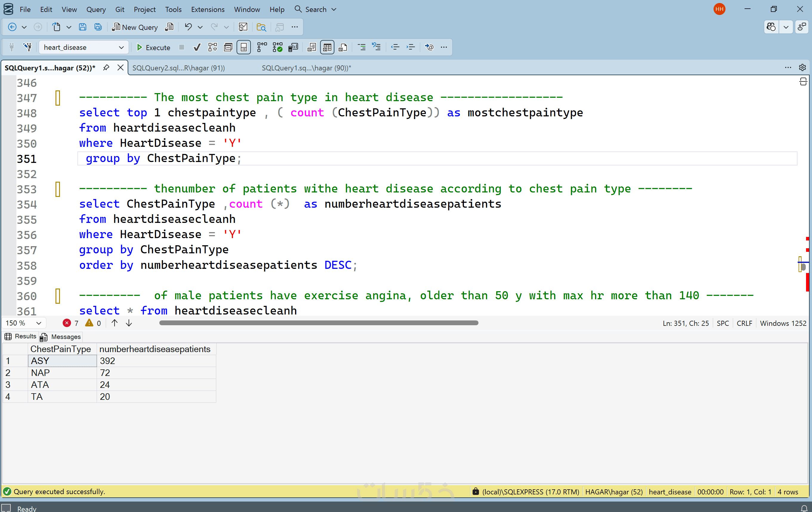
Task: Expand the Undo history dropdown arrow
Action: (200, 27)
